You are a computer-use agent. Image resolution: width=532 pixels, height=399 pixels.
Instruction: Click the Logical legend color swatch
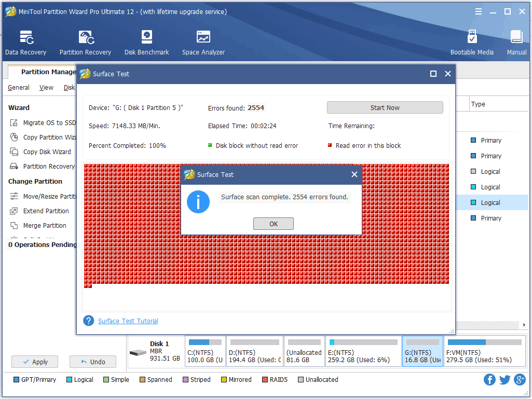[69, 380]
